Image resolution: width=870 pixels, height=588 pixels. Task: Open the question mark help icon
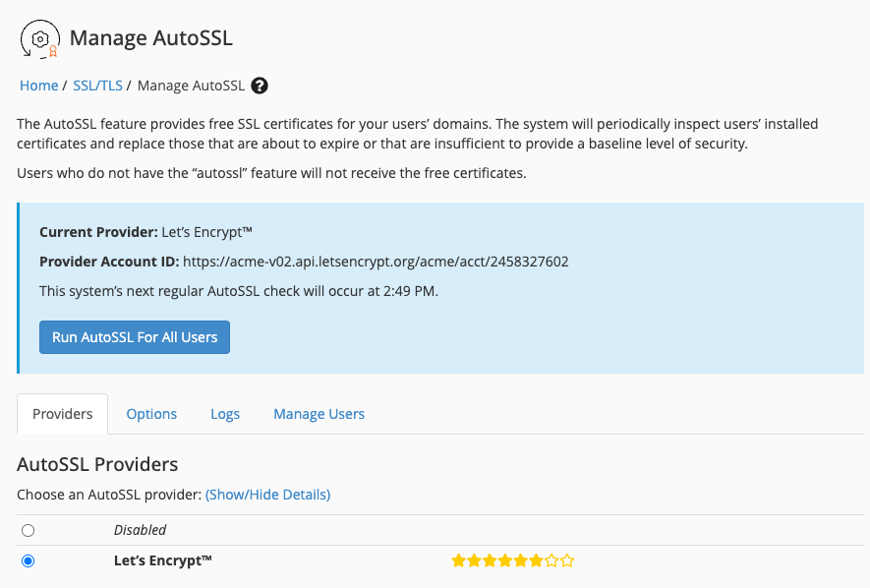(x=259, y=86)
